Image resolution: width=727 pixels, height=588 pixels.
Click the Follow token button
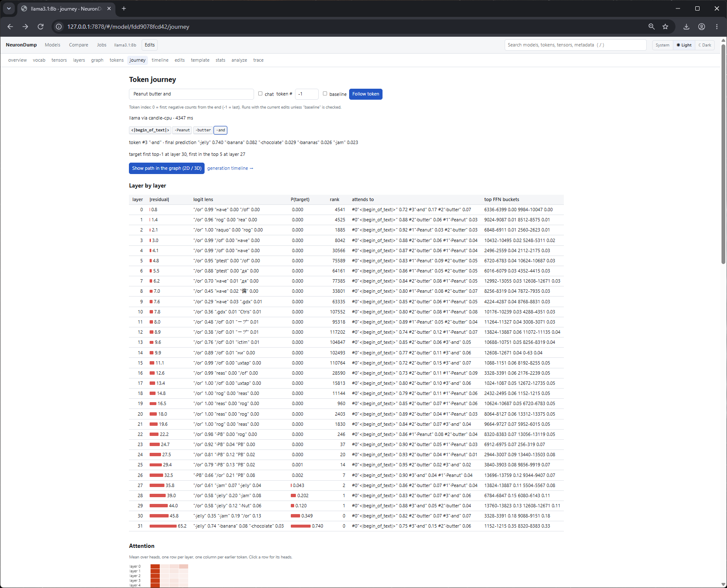tap(366, 94)
